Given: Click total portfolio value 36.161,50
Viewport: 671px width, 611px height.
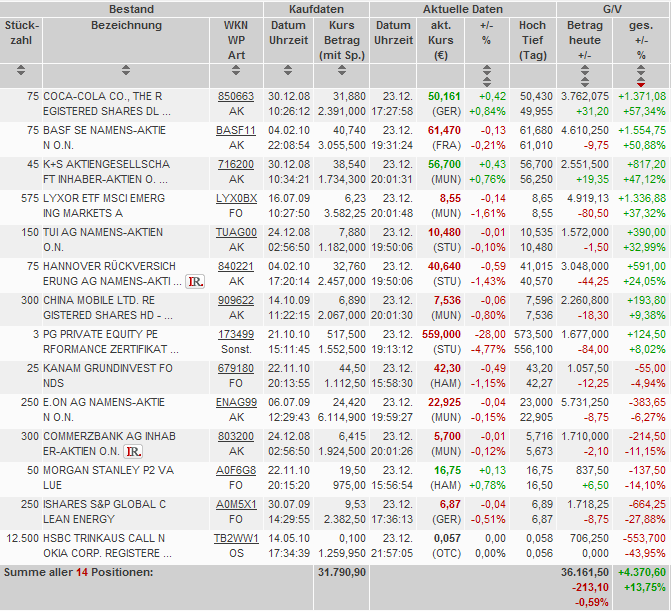Looking at the screenshot, I should tap(585, 572).
